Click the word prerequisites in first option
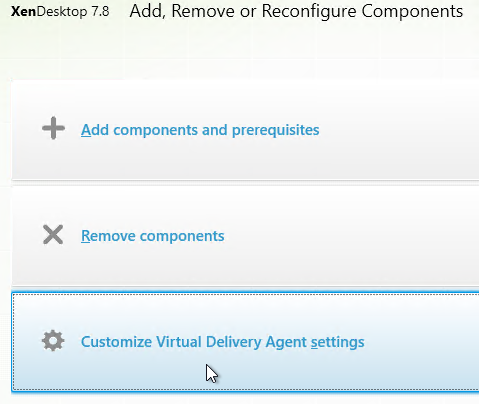This screenshot has height=404, width=479. coord(275,131)
